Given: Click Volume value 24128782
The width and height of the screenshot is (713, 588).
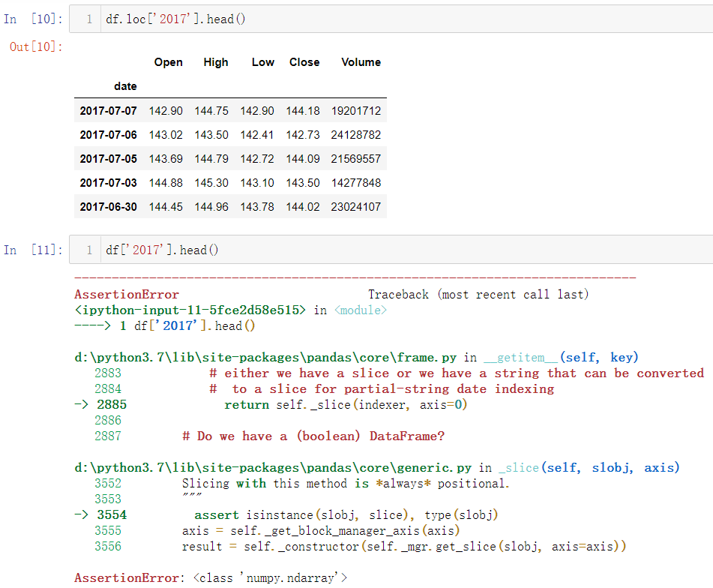Looking at the screenshot, I should click(356, 135).
